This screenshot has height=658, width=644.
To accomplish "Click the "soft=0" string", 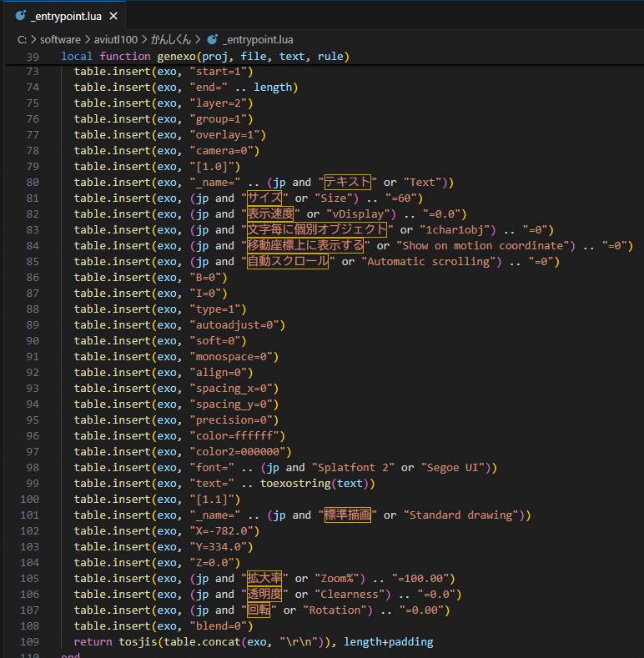I will pyautogui.click(x=215, y=341).
